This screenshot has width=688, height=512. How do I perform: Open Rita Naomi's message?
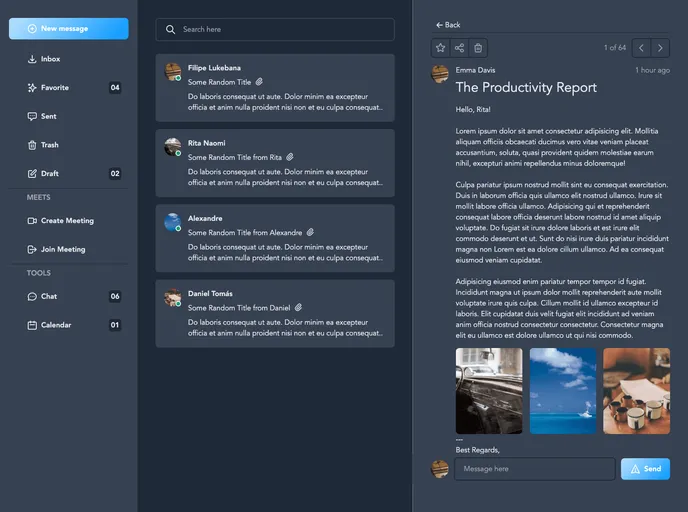[275, 163]
